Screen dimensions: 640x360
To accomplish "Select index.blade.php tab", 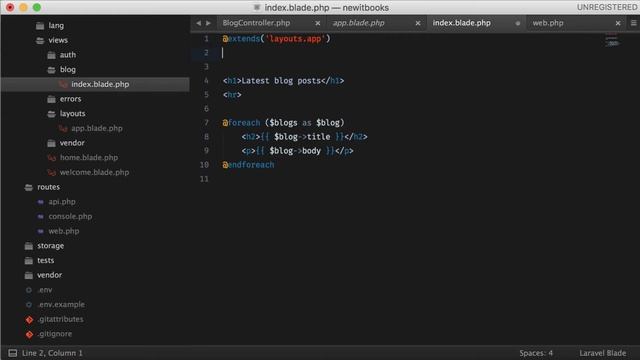I will pos(462,23).
